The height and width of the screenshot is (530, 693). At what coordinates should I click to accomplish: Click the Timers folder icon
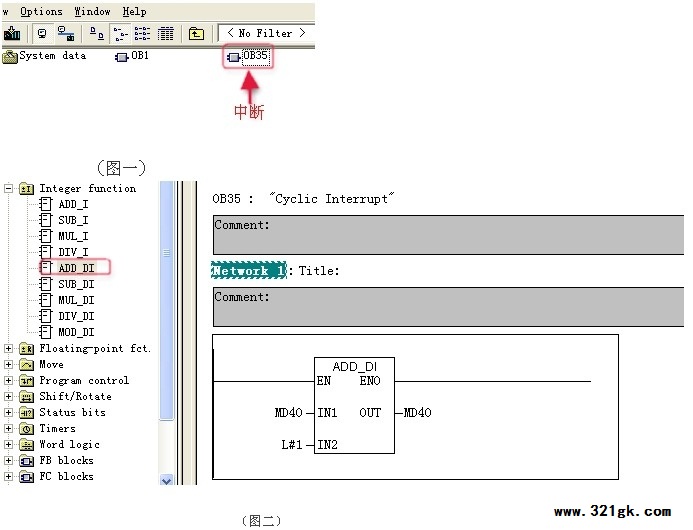[27, 429]
